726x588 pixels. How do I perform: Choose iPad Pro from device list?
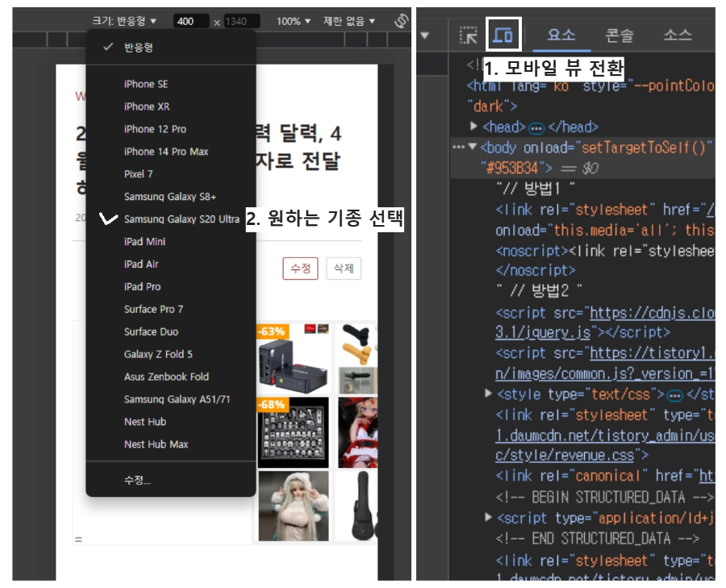pos(171,286)
